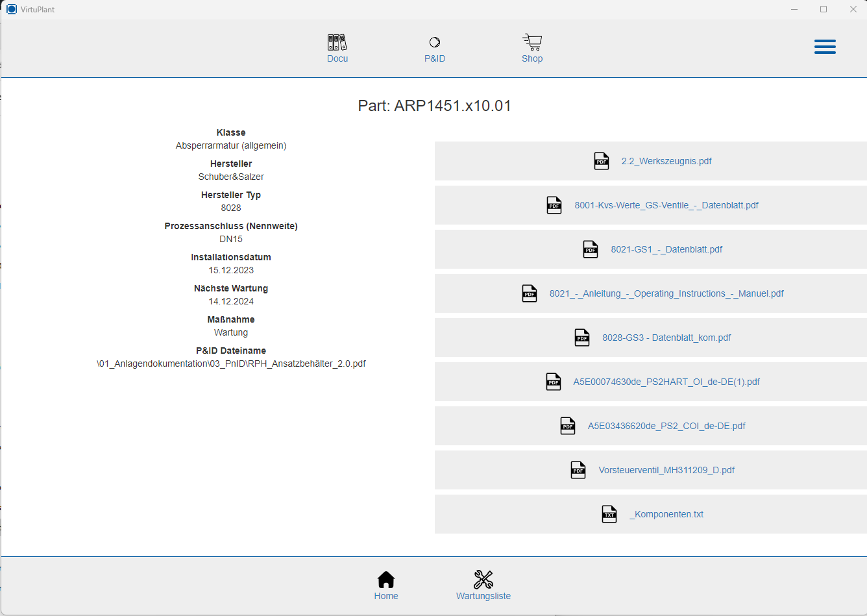The image size is (867, 616).
Task: Open 8021-GS1_-_Datenblatt.pdf link
Action: coord(666,249)
